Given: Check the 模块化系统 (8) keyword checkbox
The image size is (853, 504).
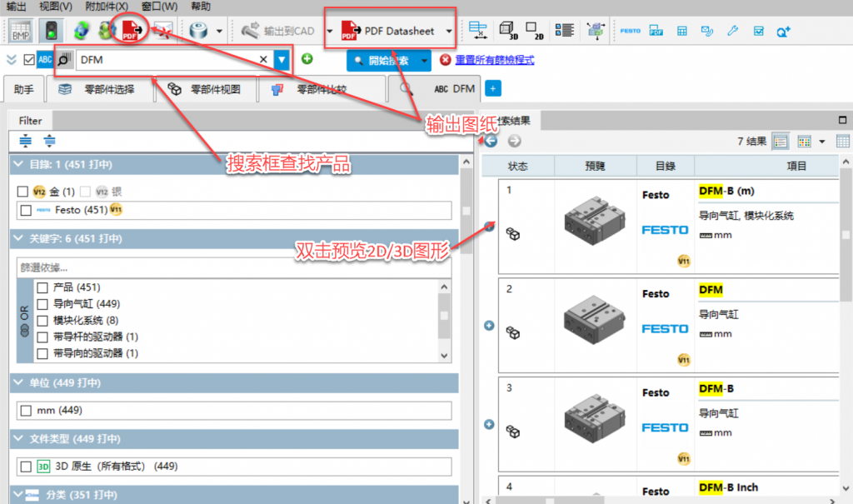Looking at the screenshot, I should pyautogui.click(x=42, y=321).
